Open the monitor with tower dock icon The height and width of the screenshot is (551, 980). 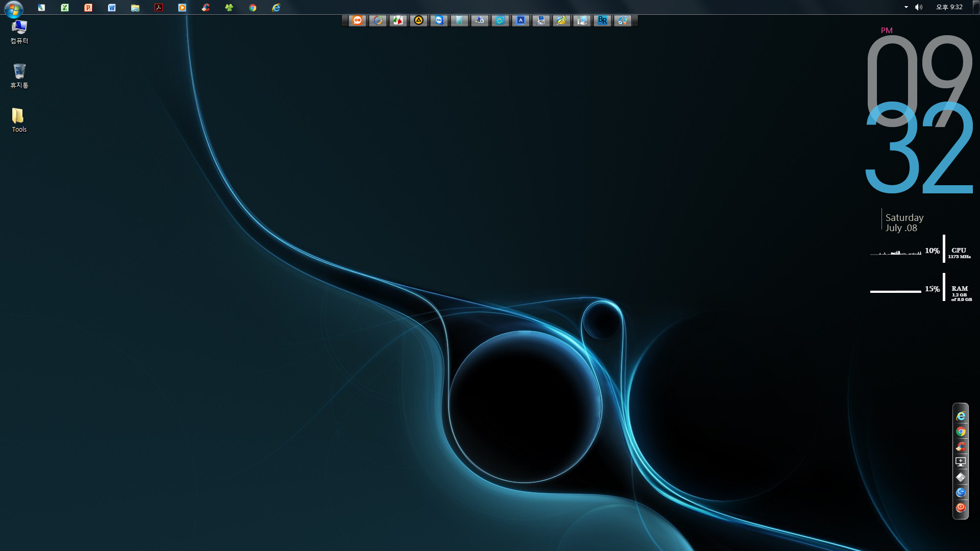coord(582,20)
